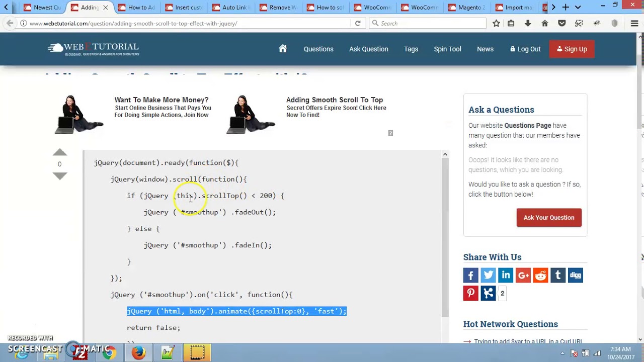Click the URL address bar
The width and height of the screenshot is (644, 362).
(x=189, y=23)
